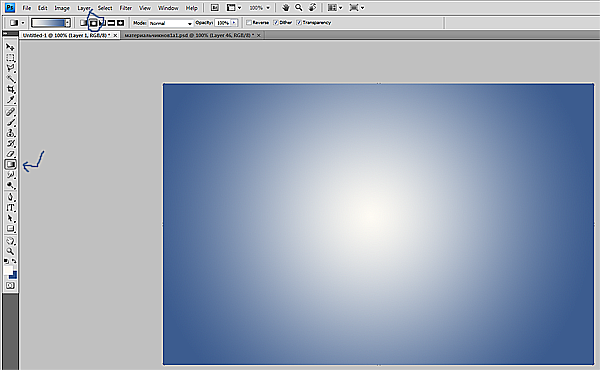Open the Window menu
The image size is (600, 370).
coord(168,8)
